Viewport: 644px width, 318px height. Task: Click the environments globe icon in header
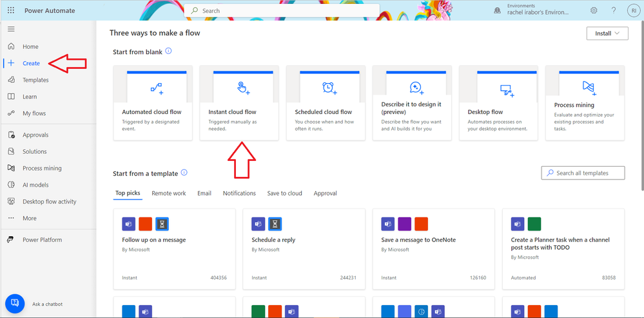498,11
